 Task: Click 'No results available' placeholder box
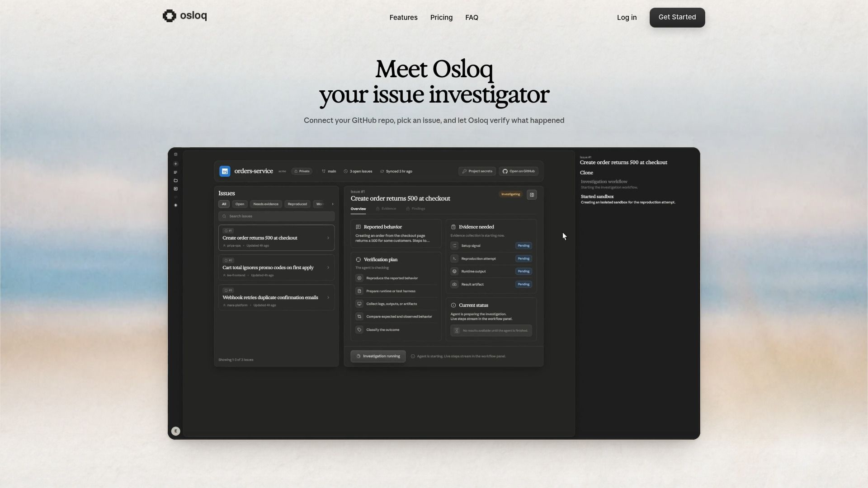pos(491,331)
